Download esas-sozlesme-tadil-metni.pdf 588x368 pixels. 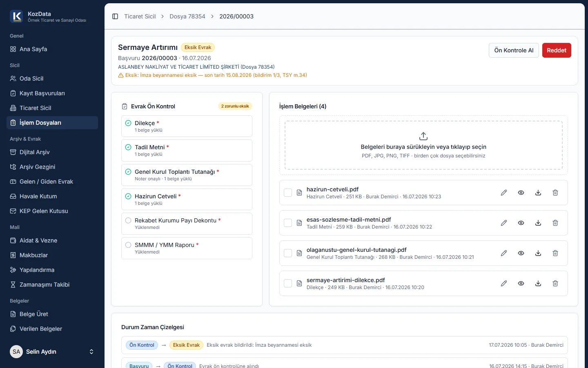(538, 223)
